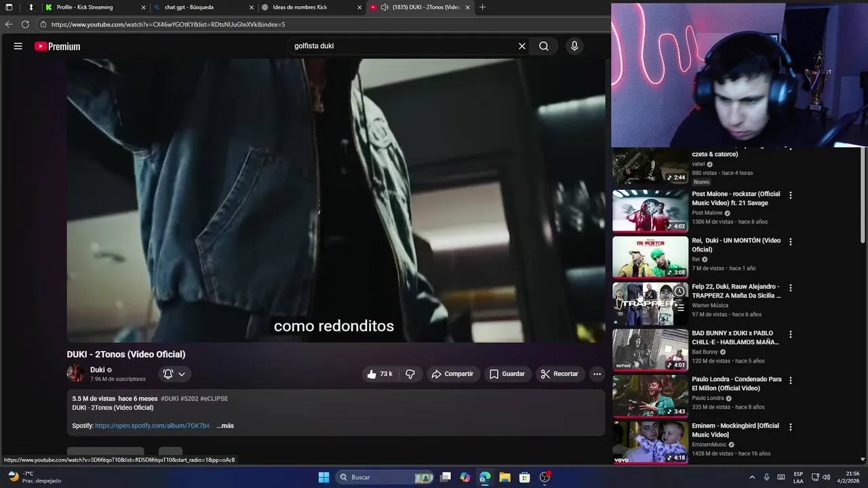Screen dimensions: 868x488
Task: Run search with magnifying glass button
Action: pos(544,46)
